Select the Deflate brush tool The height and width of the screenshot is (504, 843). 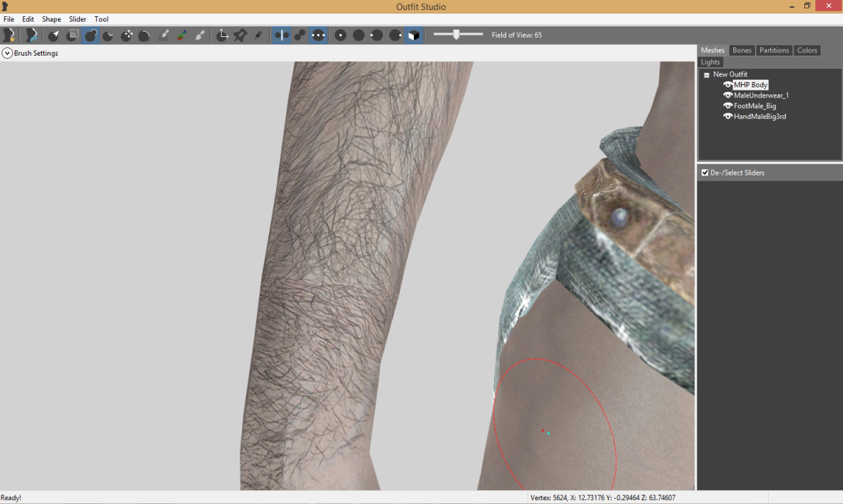(x=108, y=36)
